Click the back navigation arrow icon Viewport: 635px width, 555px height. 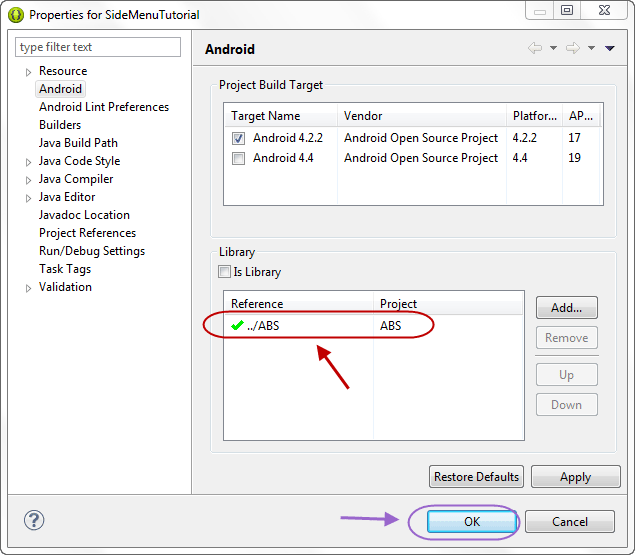click(x=535, y=48)
